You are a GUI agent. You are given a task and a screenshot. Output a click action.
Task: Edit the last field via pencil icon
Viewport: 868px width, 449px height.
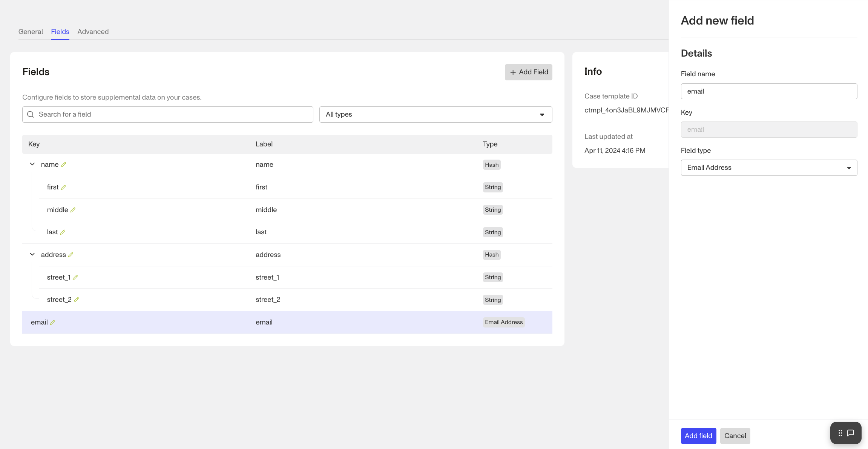63,232
